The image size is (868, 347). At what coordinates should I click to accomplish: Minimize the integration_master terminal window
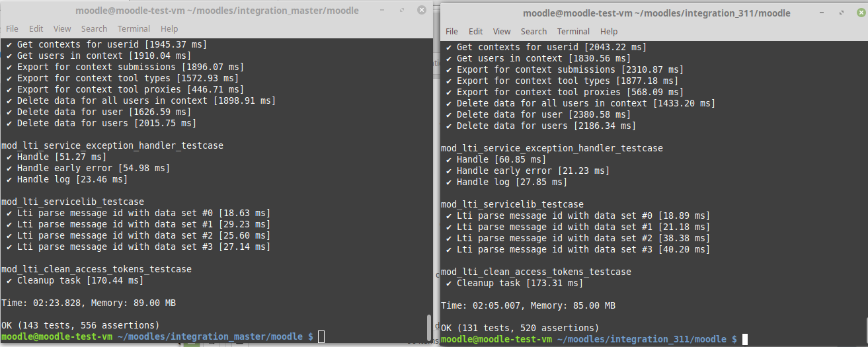(383, 11)
